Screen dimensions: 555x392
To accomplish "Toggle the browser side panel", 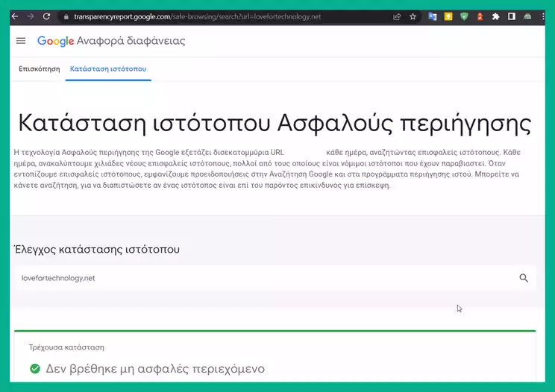I will (x=512, y=16).
